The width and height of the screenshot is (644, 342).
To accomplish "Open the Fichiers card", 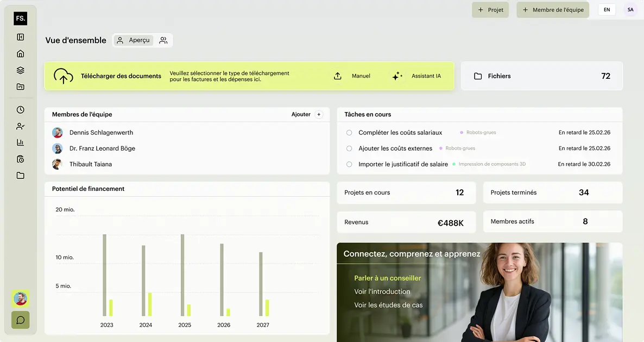I will 542,76.
